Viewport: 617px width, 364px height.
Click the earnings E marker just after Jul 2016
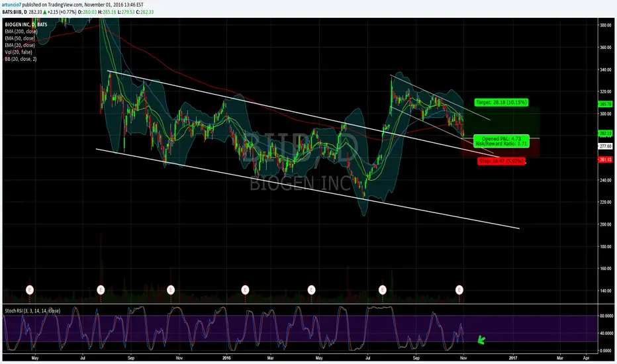click(382, 290)
